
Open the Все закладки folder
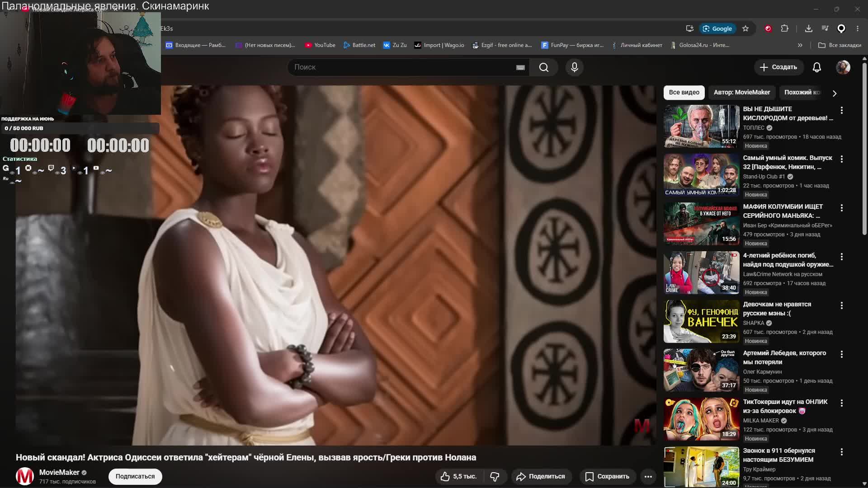pyautogui.click(x=840, y=45)
